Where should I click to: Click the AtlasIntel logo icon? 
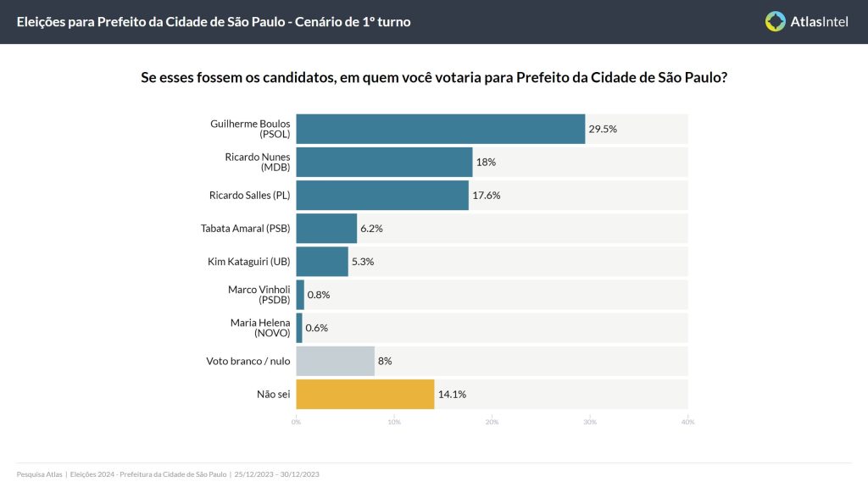(x=775, y=21)
